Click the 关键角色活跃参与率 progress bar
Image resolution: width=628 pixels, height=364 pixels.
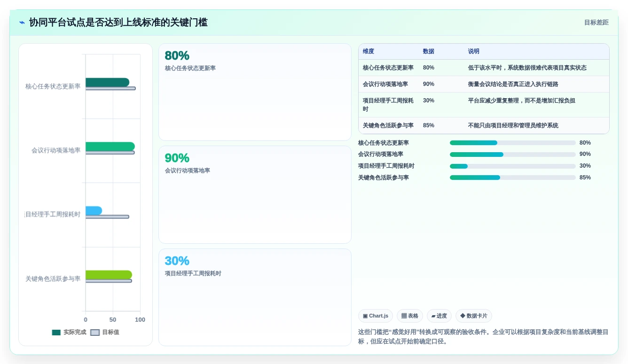(513, 178)
